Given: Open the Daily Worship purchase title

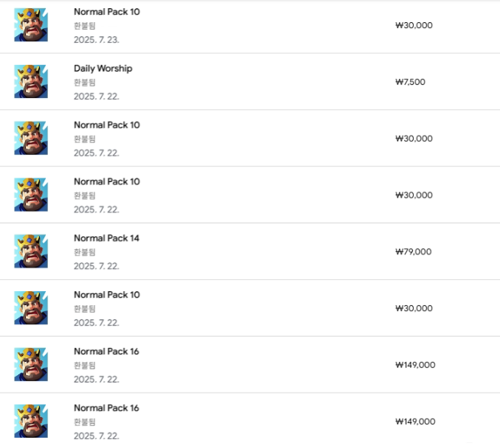Looking at the screenshot, I should coord(103,69).
